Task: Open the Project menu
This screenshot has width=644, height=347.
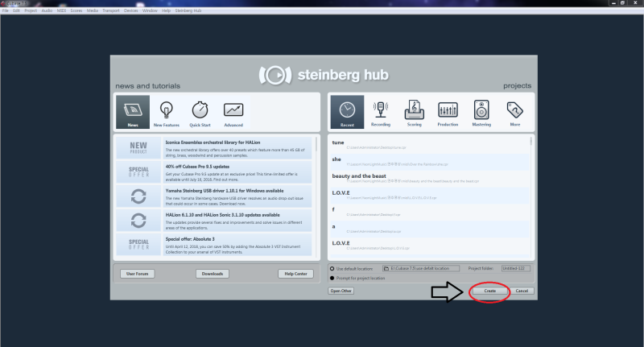Action: click(31, 10)
